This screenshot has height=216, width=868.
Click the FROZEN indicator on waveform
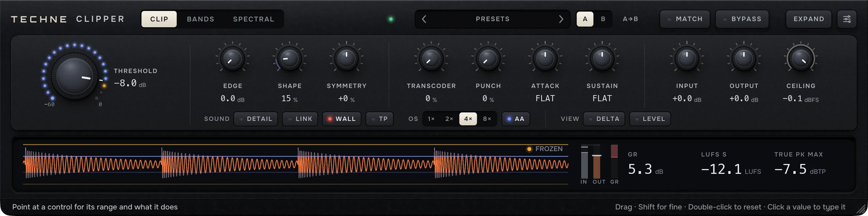[x=544, y=149]
